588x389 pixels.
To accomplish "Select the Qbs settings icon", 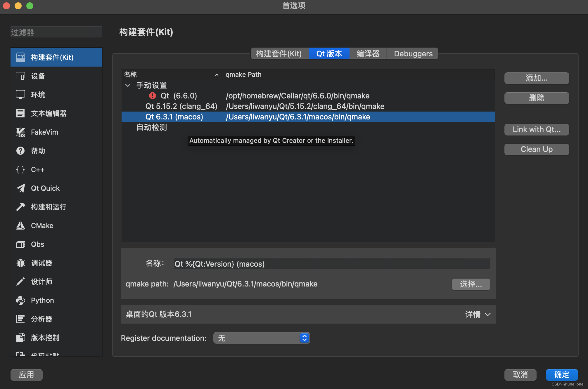I will 37,244.
